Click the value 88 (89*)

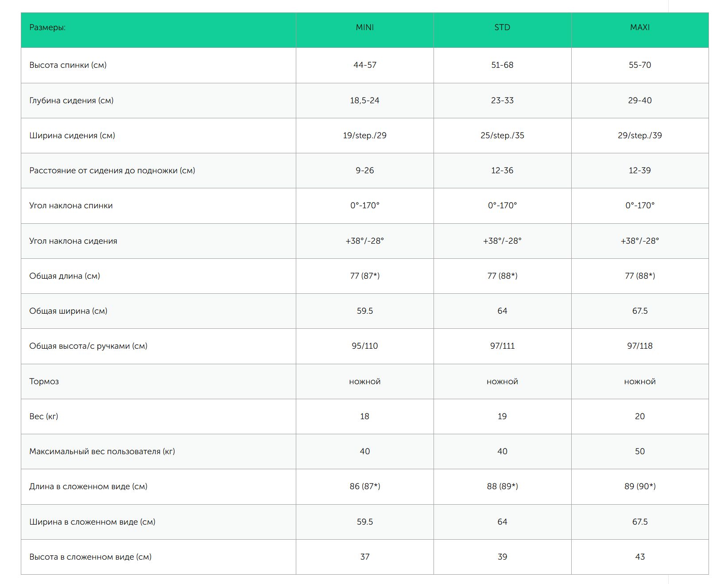(x=502, y=487)
